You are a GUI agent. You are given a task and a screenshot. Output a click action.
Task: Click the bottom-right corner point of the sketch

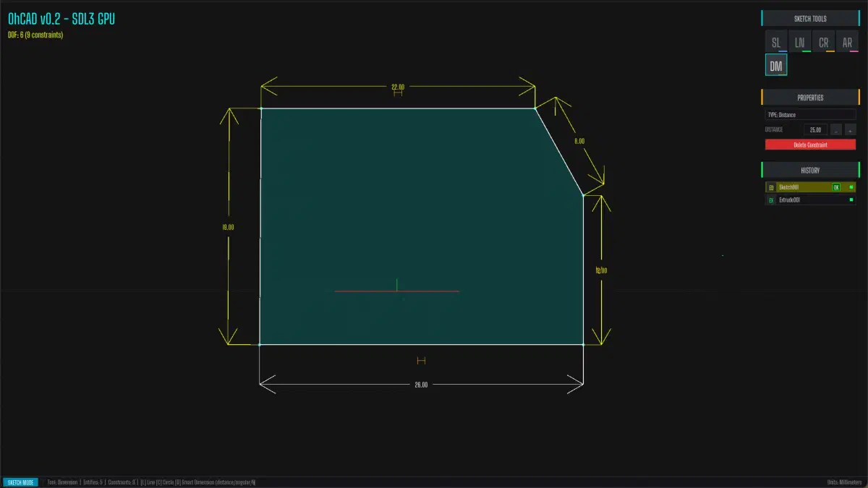[x=583, y=344]
